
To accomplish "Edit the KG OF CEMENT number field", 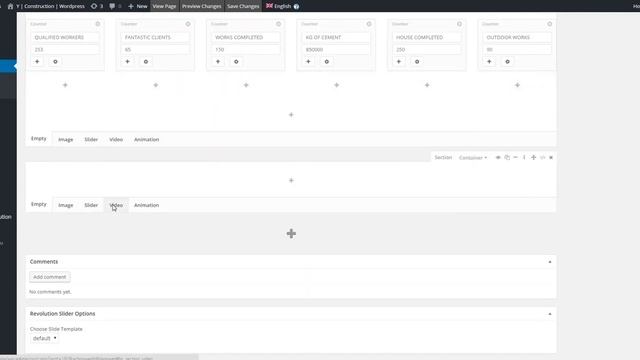I will click(336, 49).
